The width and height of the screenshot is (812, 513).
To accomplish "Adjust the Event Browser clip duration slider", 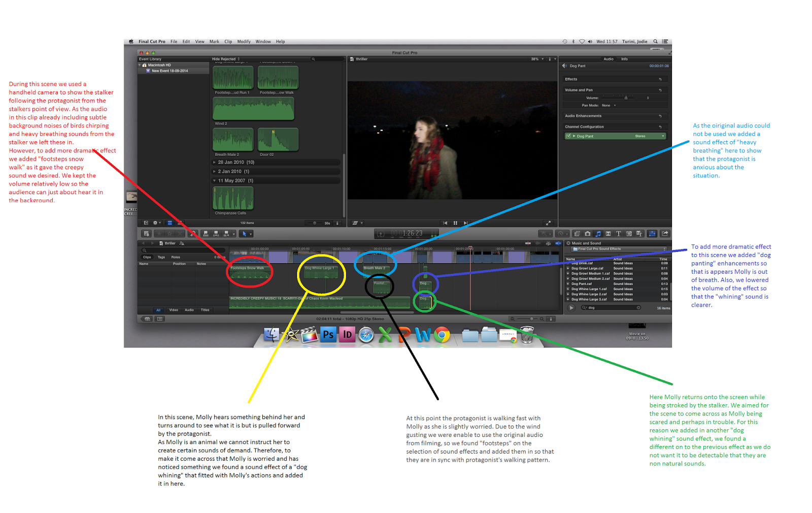I will point(315,223).
